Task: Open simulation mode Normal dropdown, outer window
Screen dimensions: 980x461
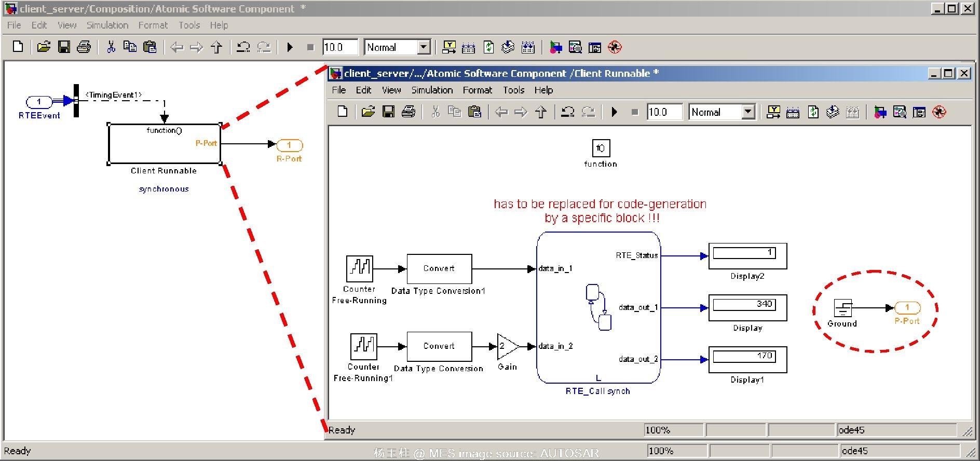Action: pos(424,47)
